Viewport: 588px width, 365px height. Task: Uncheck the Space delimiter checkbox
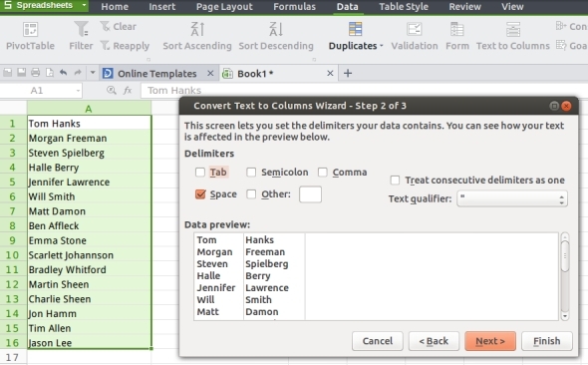[200, 193]
